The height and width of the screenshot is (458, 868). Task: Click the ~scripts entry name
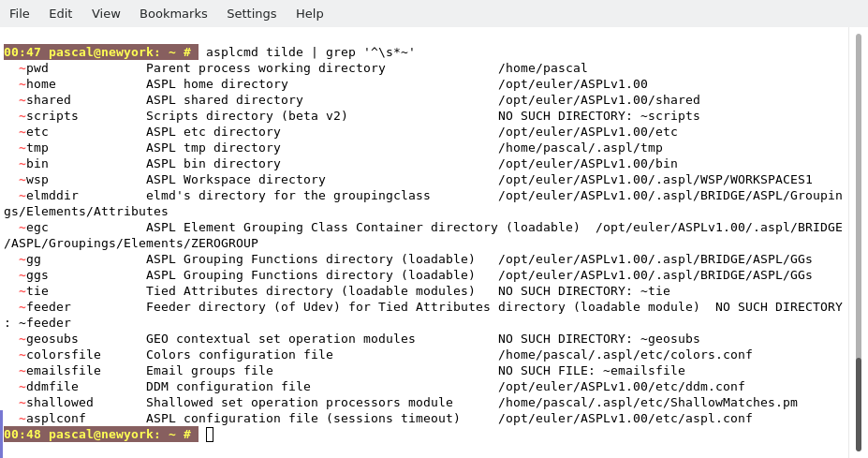(49, 116)
